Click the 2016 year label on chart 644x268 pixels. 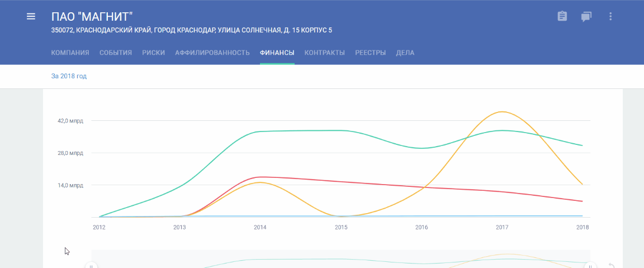tap(422, 227)
